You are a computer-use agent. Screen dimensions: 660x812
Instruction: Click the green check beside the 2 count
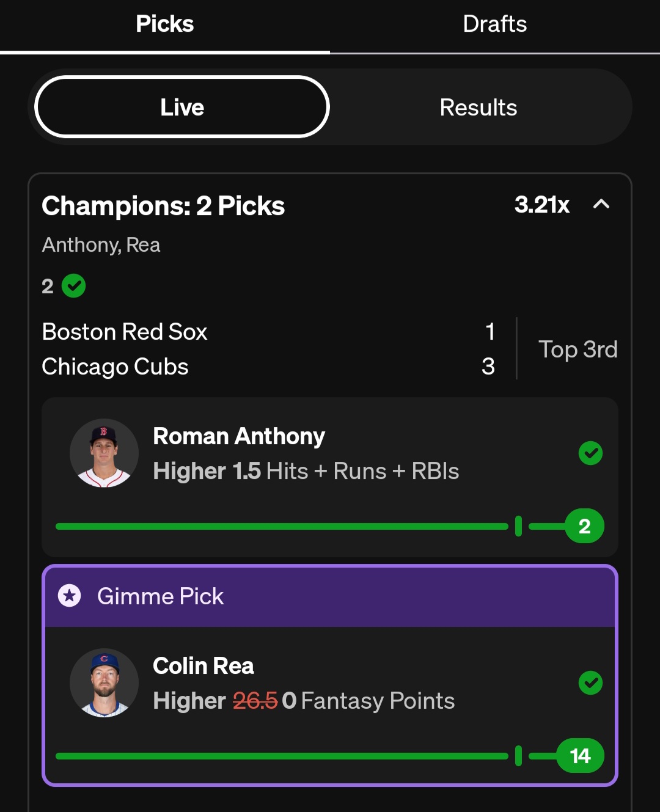(74, 286)
